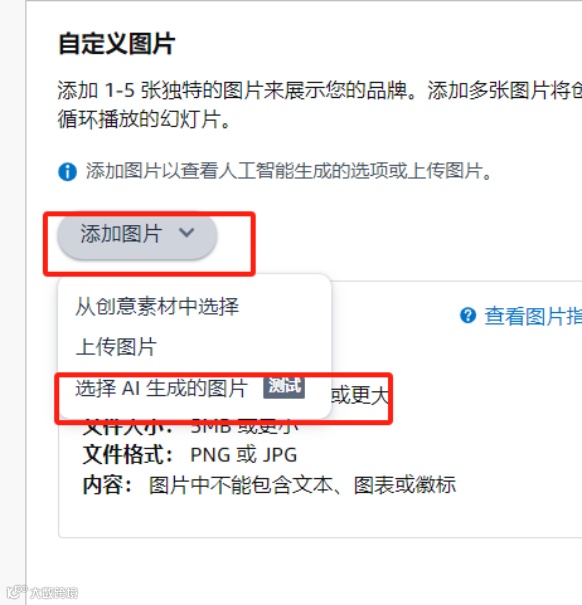Click the 自定义图片 section heading
582x605 pixels.
[117, 44]
